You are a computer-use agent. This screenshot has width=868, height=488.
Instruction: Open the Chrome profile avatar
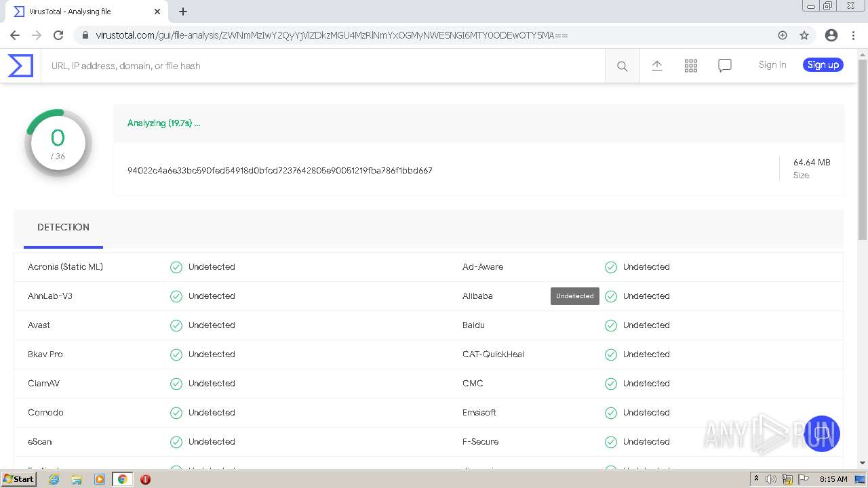(831, 35)
